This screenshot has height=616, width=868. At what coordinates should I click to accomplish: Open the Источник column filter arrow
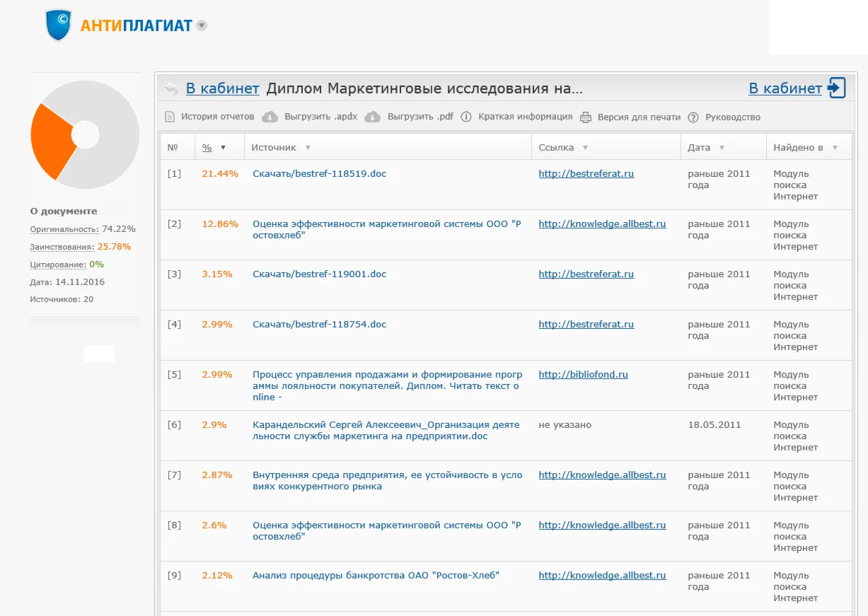[x=308, y=148]
